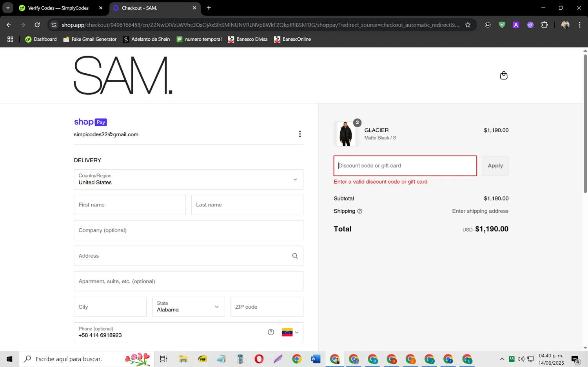Open the phone country flag selector
The image size is (588, 367).
[290, 332]
